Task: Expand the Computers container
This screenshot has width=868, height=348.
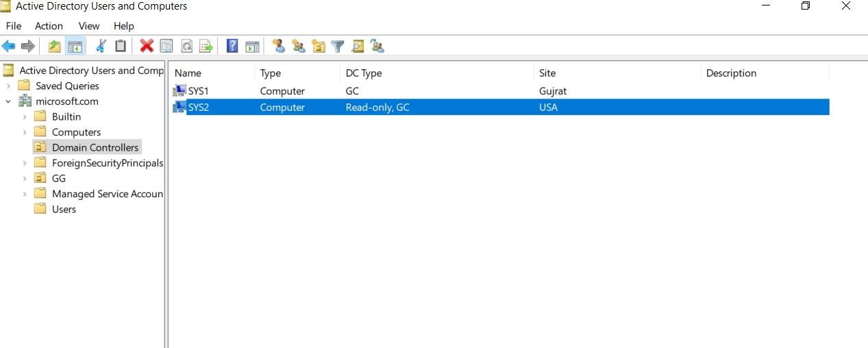Action: click(25, 132)
